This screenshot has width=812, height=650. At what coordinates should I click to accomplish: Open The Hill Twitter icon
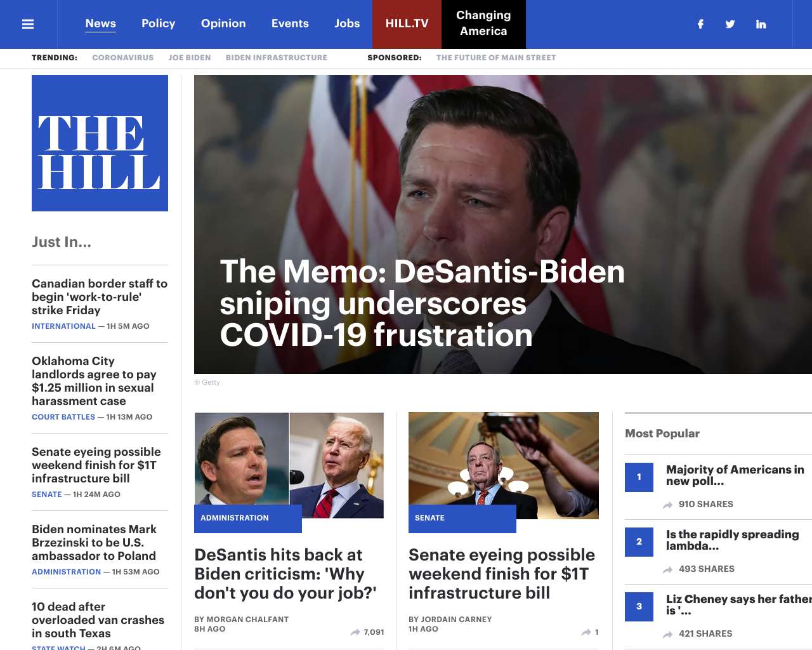click(730, 24)
